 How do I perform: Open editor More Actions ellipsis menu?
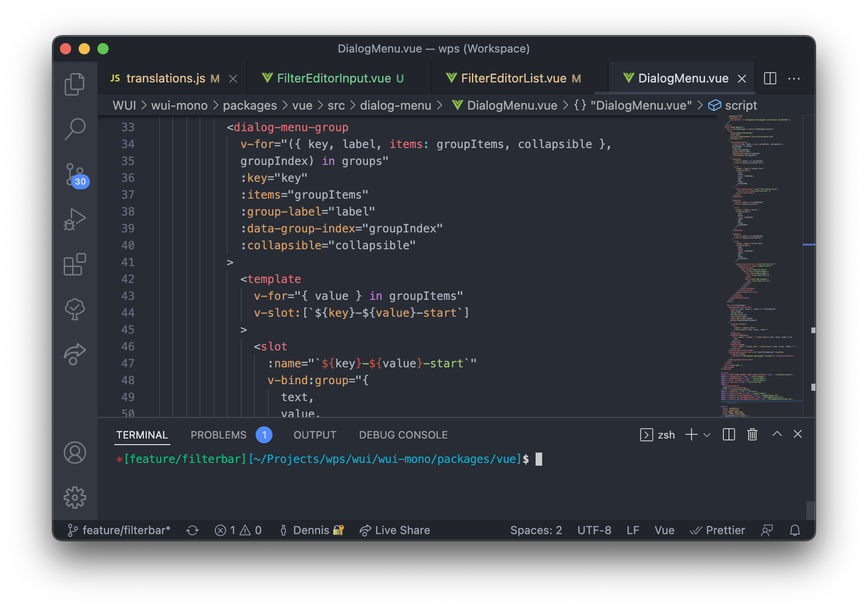point(794,78)
